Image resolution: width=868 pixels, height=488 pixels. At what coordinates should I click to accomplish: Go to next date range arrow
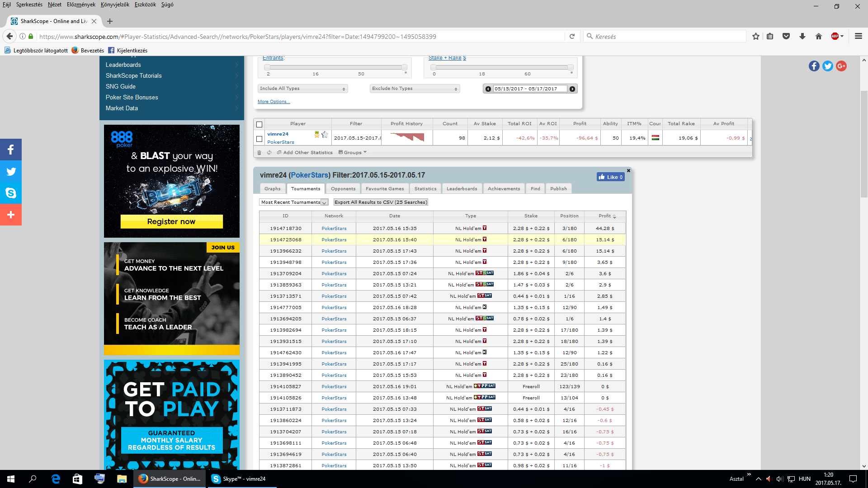(x=572, y=89)
